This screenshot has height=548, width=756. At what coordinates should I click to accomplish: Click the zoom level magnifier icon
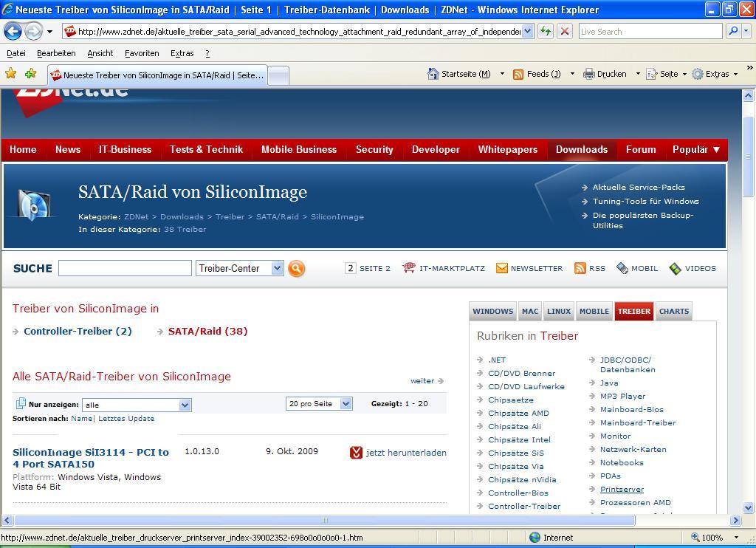coord(695,538)
